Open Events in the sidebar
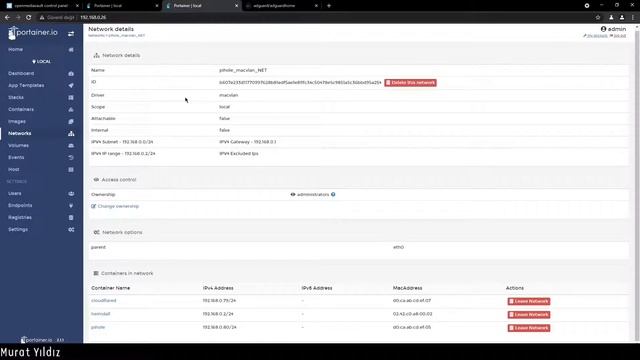The image size is (640, 360). [x=16, y=157]
